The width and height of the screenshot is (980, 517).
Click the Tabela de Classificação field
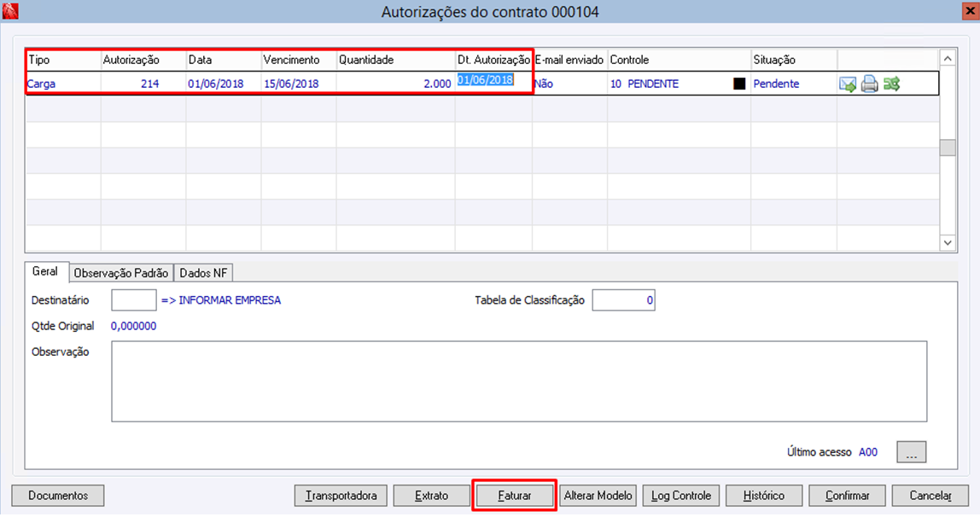[x=624, y=300]
